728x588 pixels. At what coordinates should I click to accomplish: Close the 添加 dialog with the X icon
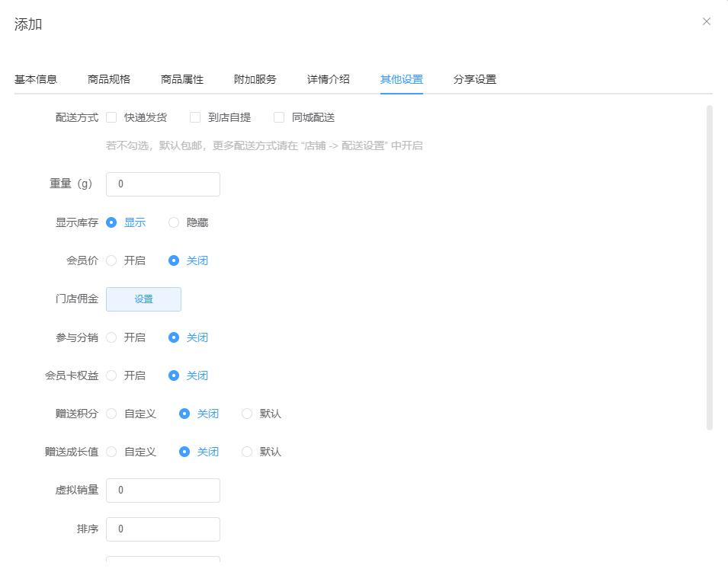706,21
